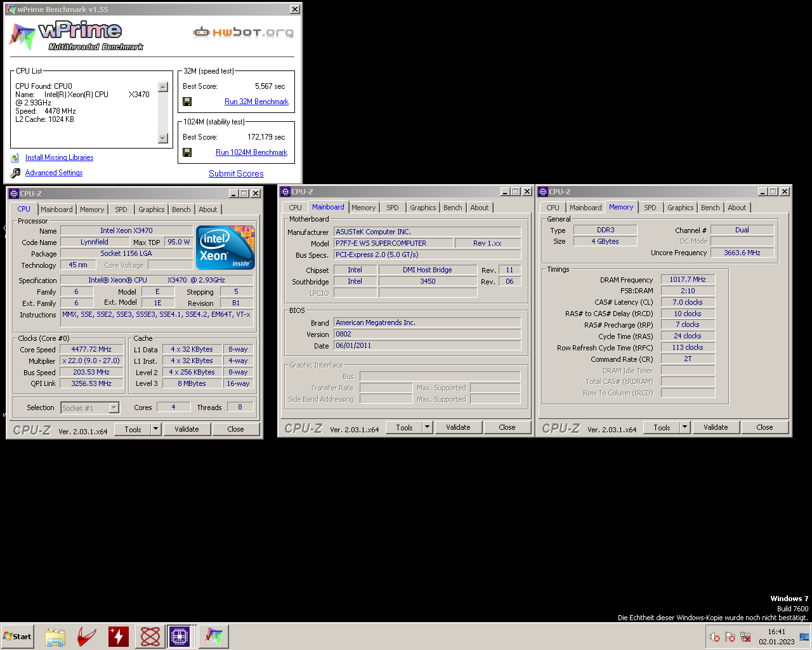Select Memory tab in Mainboard window
This screenshot has height=650, width=812.
point(363,208)
